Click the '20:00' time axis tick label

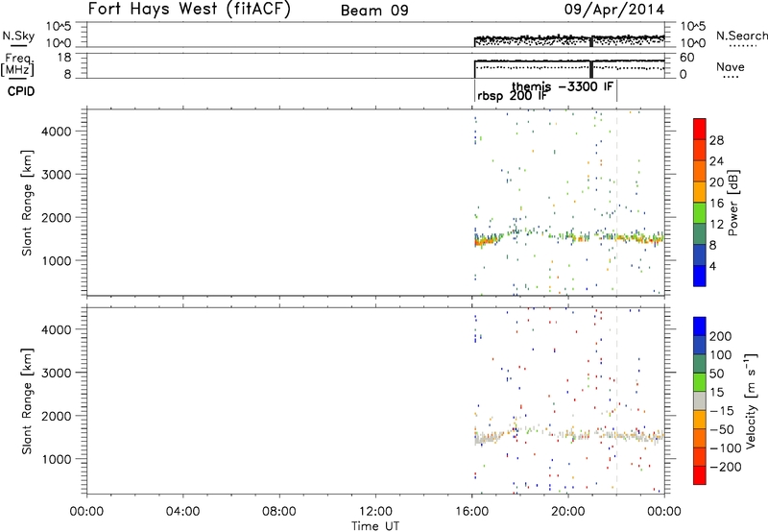pyautogui.click(x=567, y=512)
